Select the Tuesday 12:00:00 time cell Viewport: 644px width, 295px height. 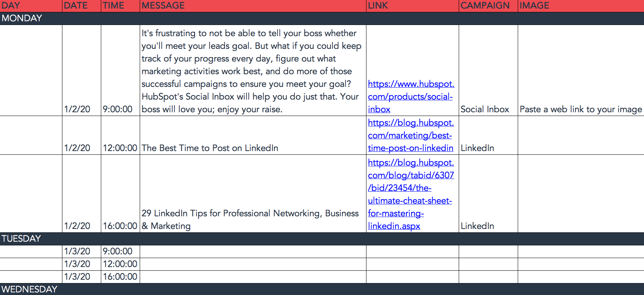(x=120, y=264)
